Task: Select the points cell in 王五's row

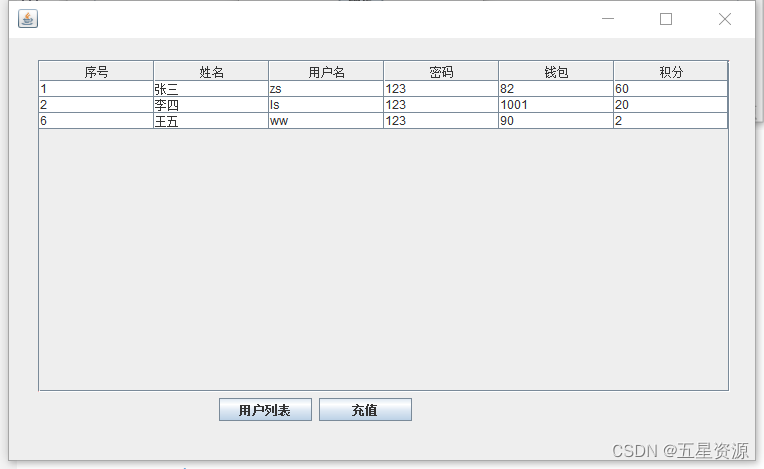Action: 671,121
